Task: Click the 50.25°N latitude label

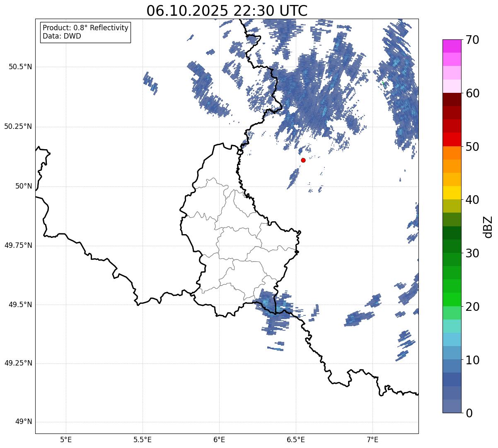Action: point(18,126)
